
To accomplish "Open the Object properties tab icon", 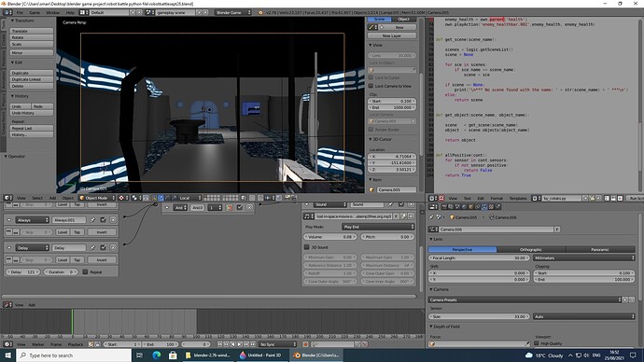I will pyautogui.click(x=471, y=207).
